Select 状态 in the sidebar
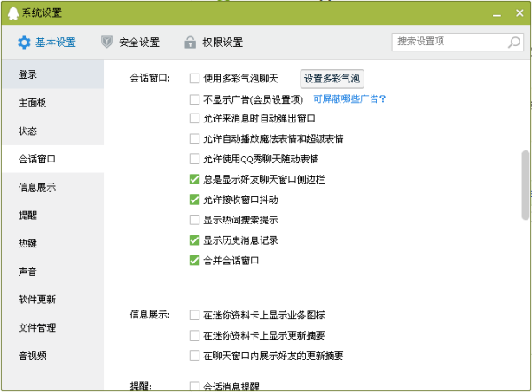 [x=52, y=130]
